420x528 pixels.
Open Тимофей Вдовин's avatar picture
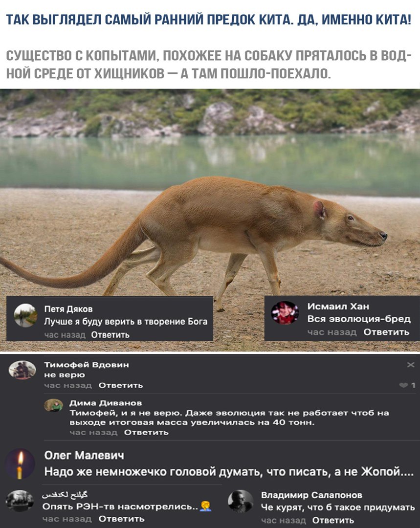coord(22,370)
